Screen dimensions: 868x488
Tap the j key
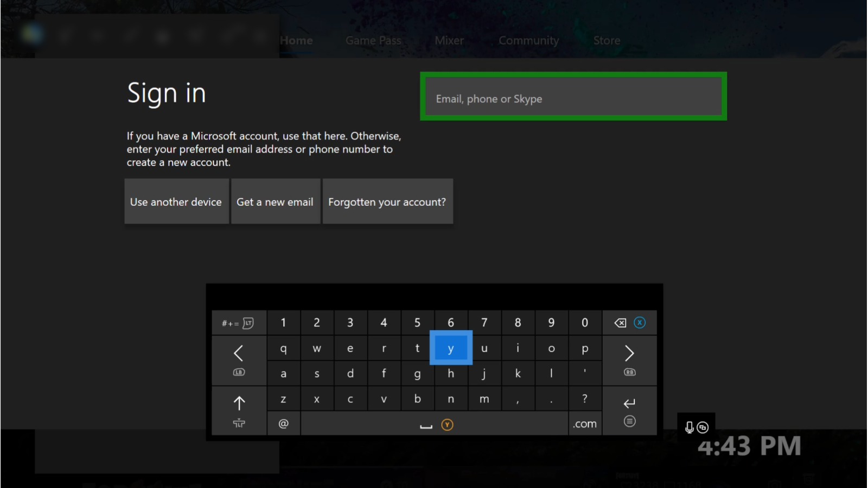coord(484,373)
